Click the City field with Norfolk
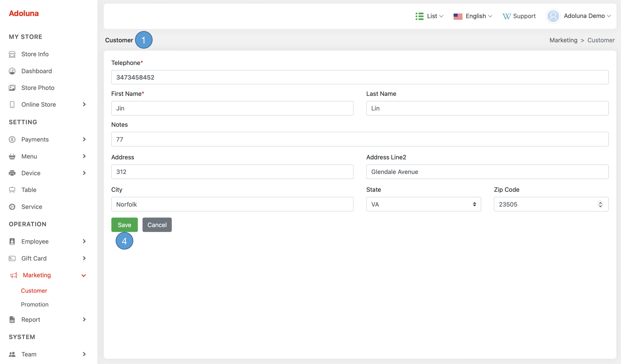The width and height of the screenshot is (621, 364). (x=232, y=204)
